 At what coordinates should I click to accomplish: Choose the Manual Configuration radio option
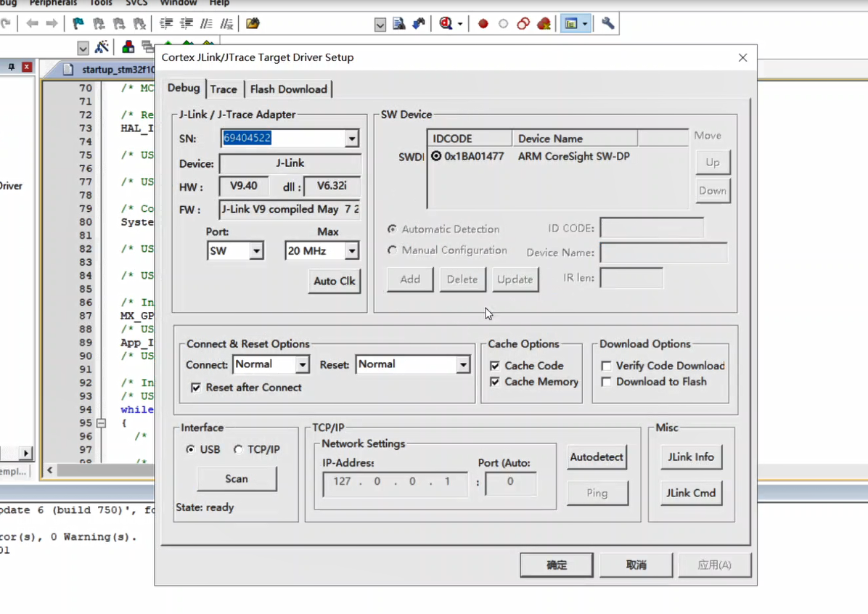pyautogui.click(x=392, y=250)
